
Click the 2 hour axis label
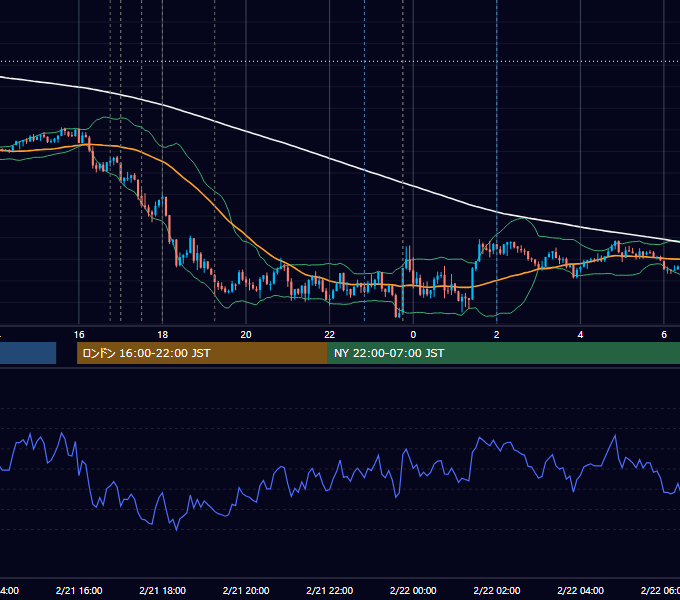[x=497, y=335]
